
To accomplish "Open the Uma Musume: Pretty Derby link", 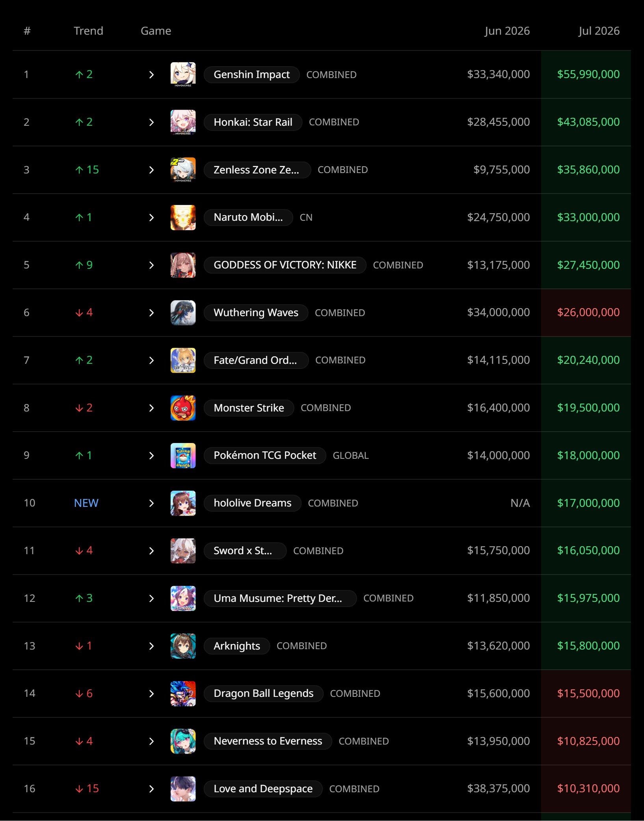I will coord(280,598).
